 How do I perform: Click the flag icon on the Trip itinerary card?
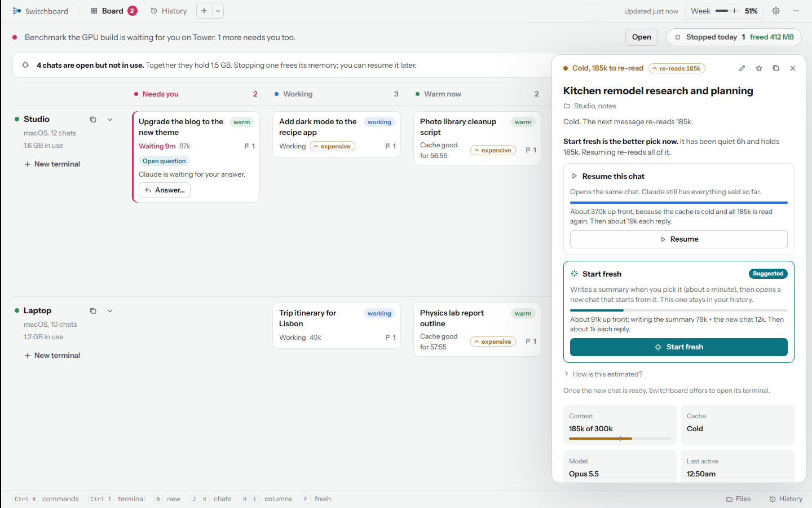click(x=387, y=338)
